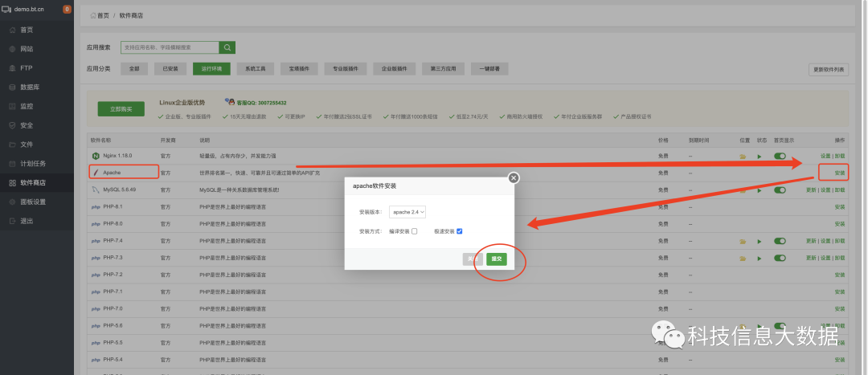Select the 全部 category tab
This screenshot has width=868, height=375.
(x=134, y=69)
